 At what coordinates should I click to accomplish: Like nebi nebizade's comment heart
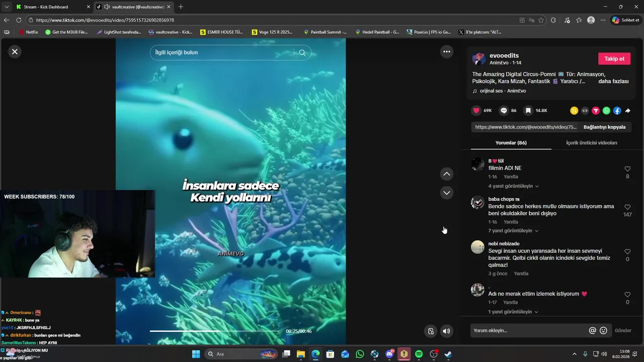pos(627,251)
